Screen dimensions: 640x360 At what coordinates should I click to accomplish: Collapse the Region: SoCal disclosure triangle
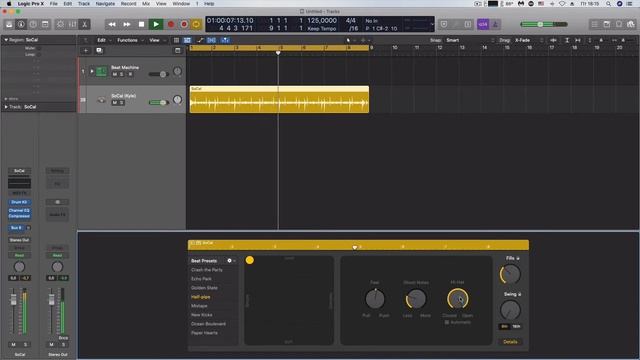point(6,40)
